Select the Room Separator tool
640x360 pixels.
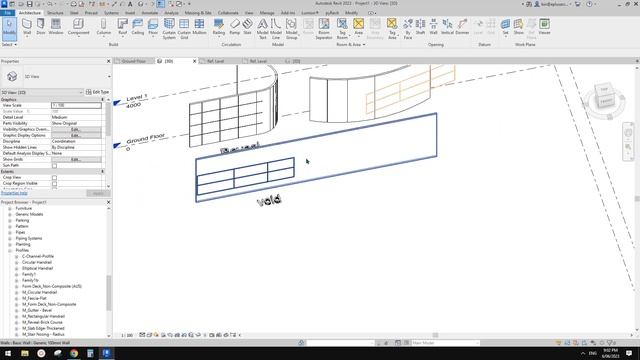pyautogui.click(x=324, y=29)
